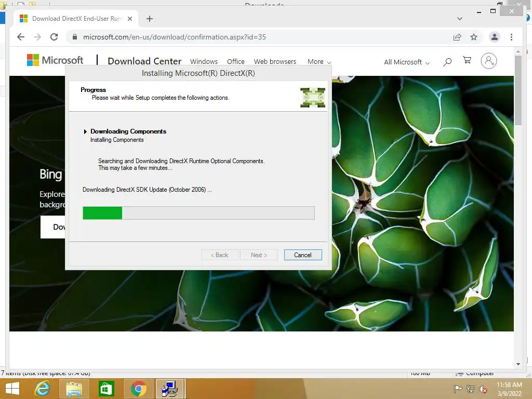Screen dimensions: 532x399
Task: Open the shopping cart
Action: [467, 60]
